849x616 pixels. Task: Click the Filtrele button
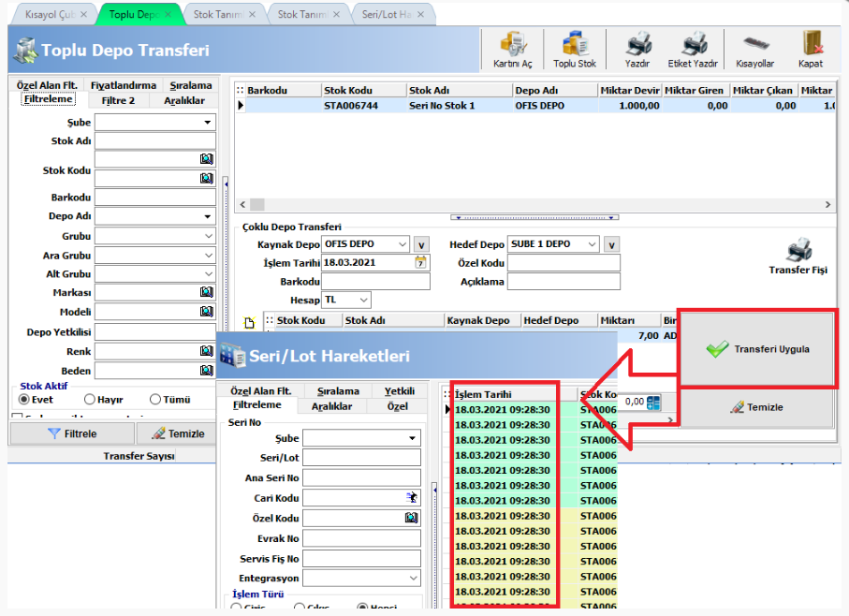coord(72,433)
